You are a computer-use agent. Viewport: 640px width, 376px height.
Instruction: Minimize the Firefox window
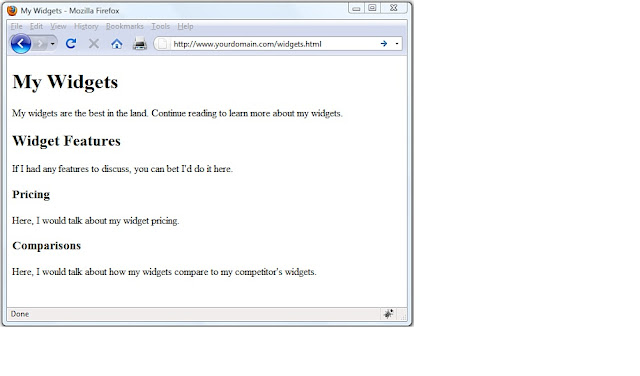point(356,8)
